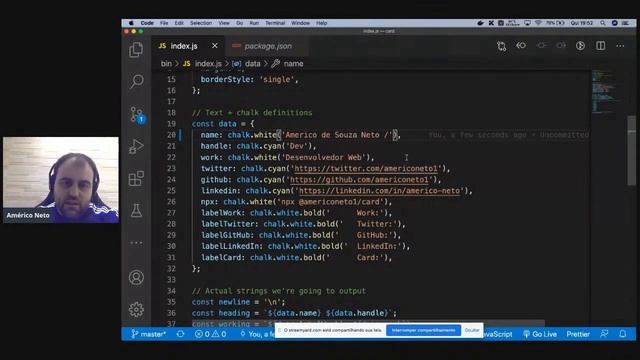This screenshot has width=640, height=360.
Task: Click the feedback icon in status bar
Action: (604, 334)
